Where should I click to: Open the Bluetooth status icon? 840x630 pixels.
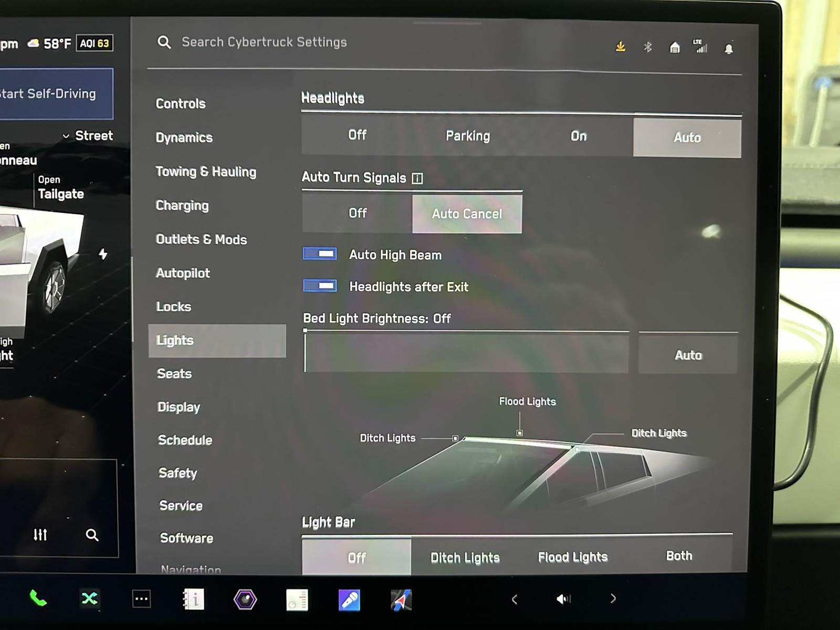[648, 47]
